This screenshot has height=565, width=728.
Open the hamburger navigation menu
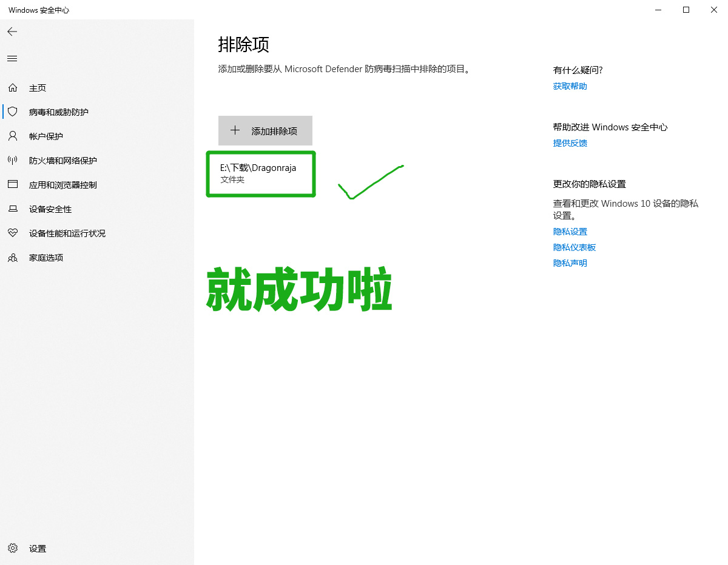[12, 58]
